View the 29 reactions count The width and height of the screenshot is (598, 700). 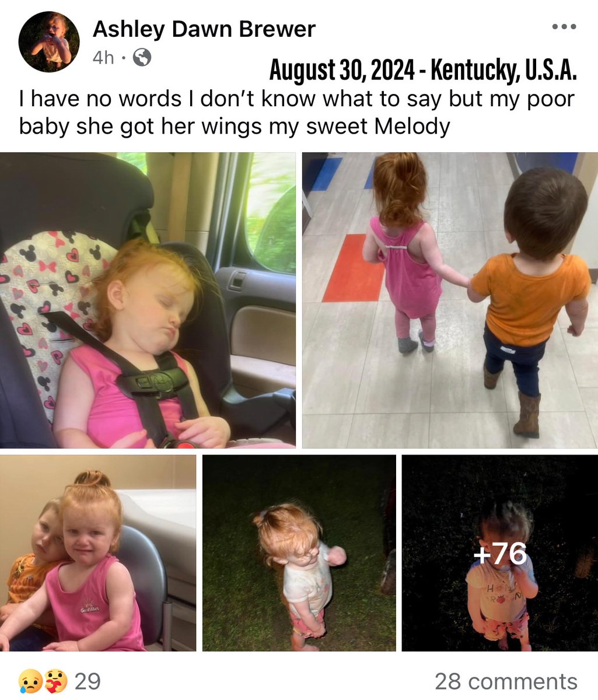click(88, 681)
